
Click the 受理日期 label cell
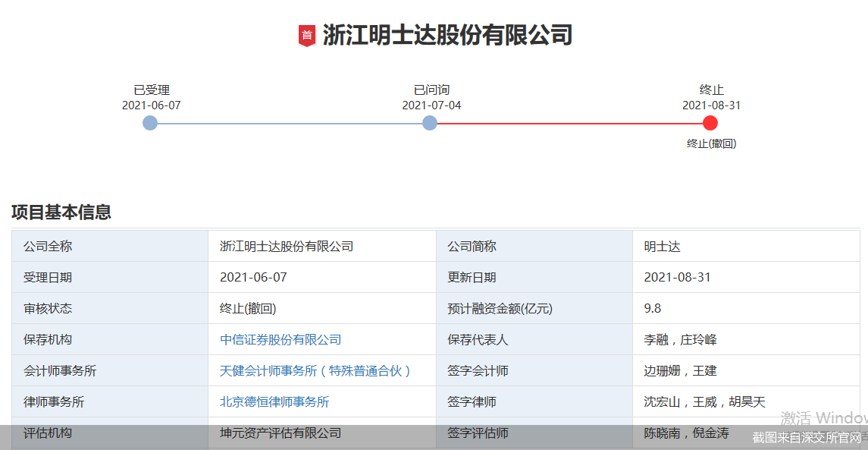[x=110, y=277]
